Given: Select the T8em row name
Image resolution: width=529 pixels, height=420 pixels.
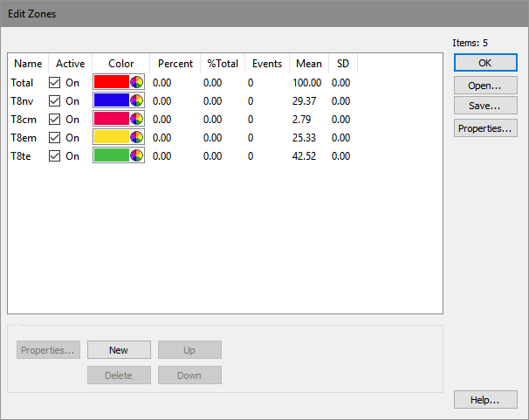Looking at the screenshot, I should 22,137.
